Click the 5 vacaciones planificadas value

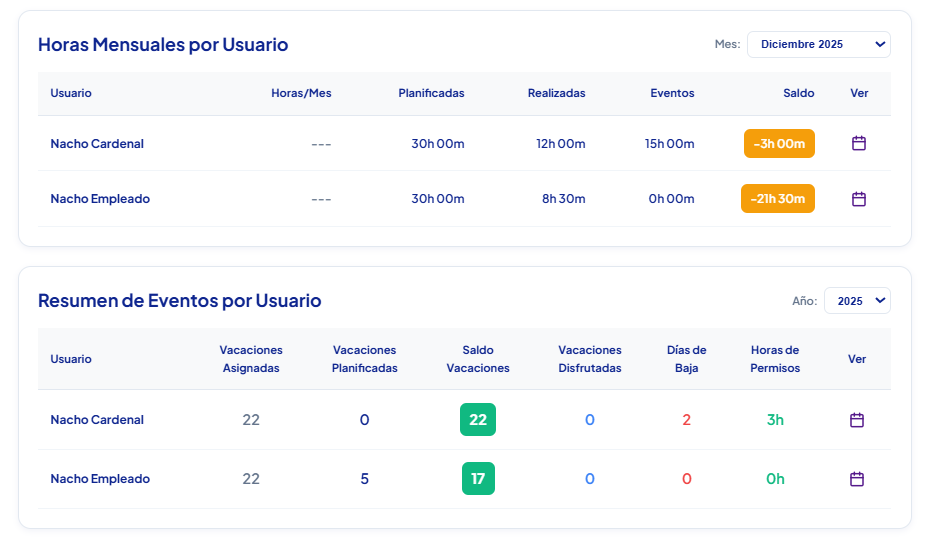tap(364, 478)
